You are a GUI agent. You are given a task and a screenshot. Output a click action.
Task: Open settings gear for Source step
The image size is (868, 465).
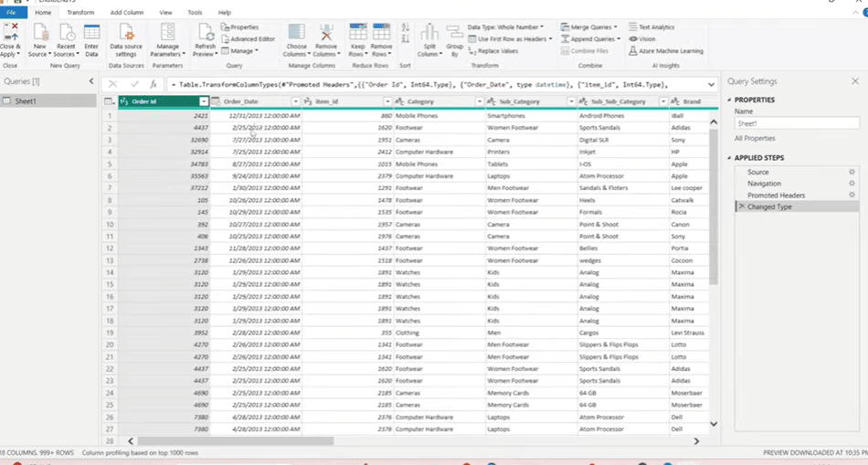pyautogui.click(x=852, y=172)
